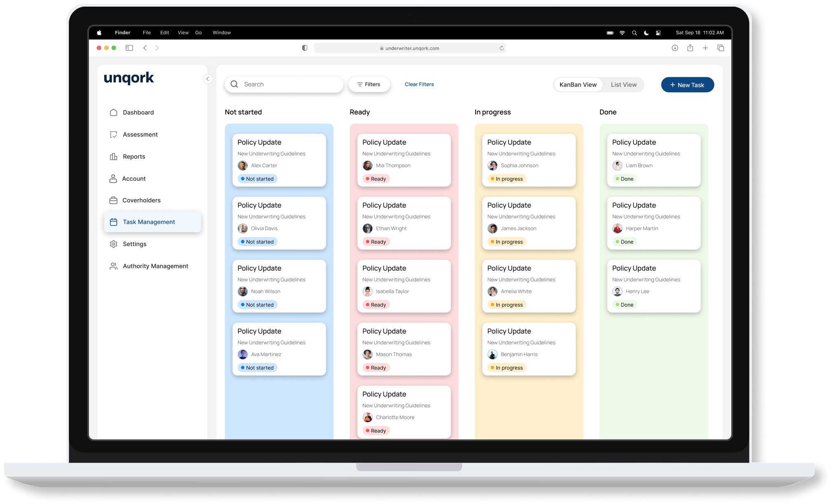The height and width of the screenshot is (504, 833).
Task: Toggle macOS dark mode moon icon
Action: click(646, 33)
